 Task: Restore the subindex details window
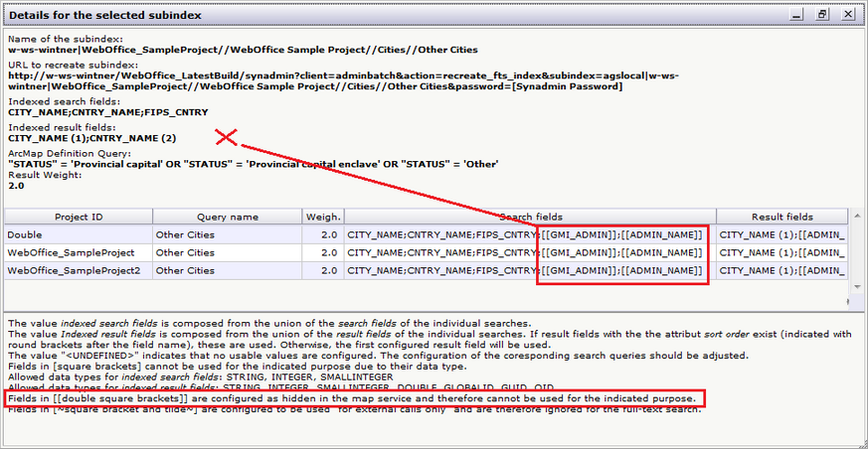coord(822,15)
